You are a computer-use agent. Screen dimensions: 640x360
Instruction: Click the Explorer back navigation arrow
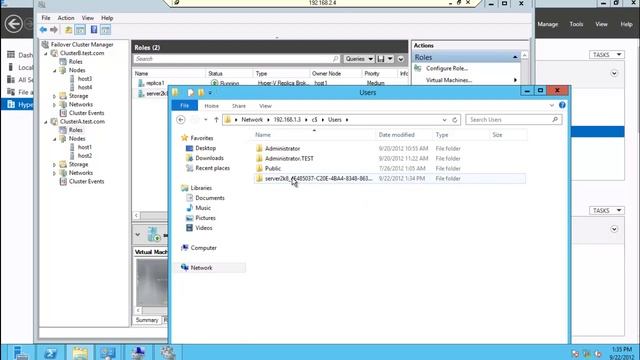180,120
